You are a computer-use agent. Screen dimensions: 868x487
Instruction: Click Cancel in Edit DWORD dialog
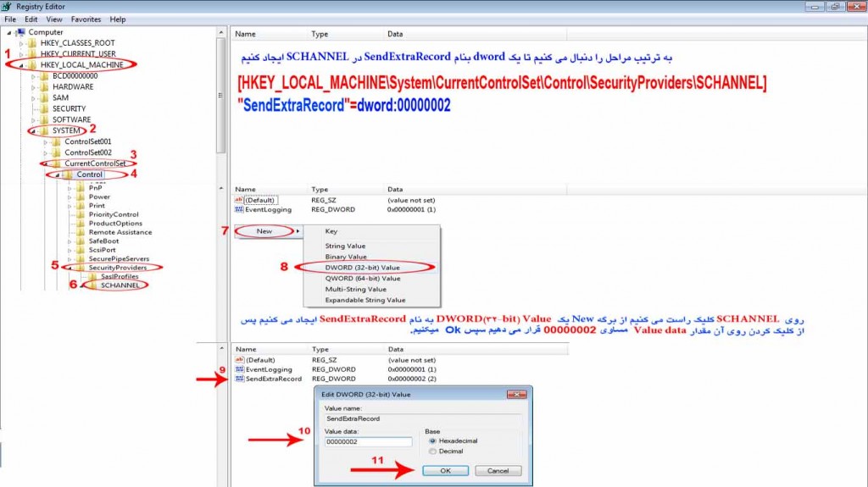click(x=498, y=471)
